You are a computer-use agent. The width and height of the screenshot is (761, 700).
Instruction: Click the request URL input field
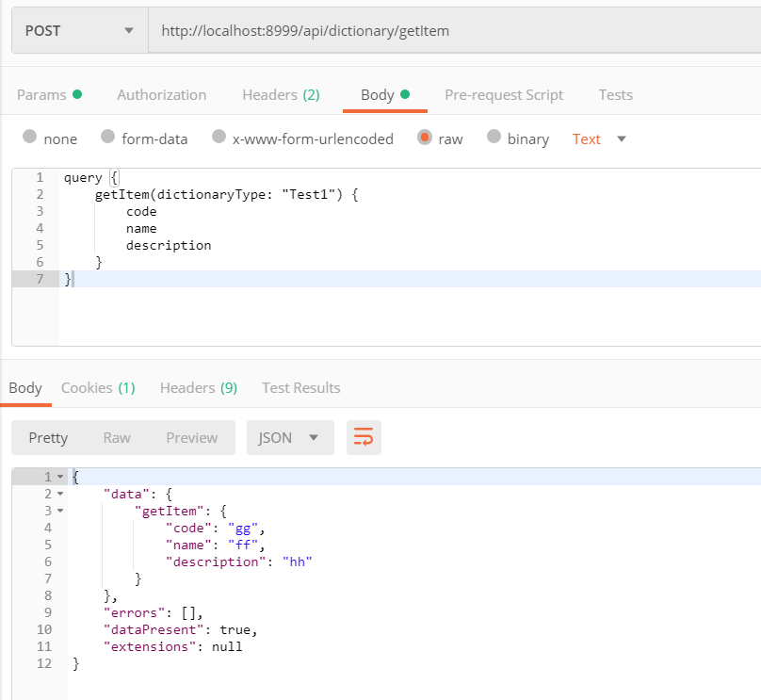point(452,31)
